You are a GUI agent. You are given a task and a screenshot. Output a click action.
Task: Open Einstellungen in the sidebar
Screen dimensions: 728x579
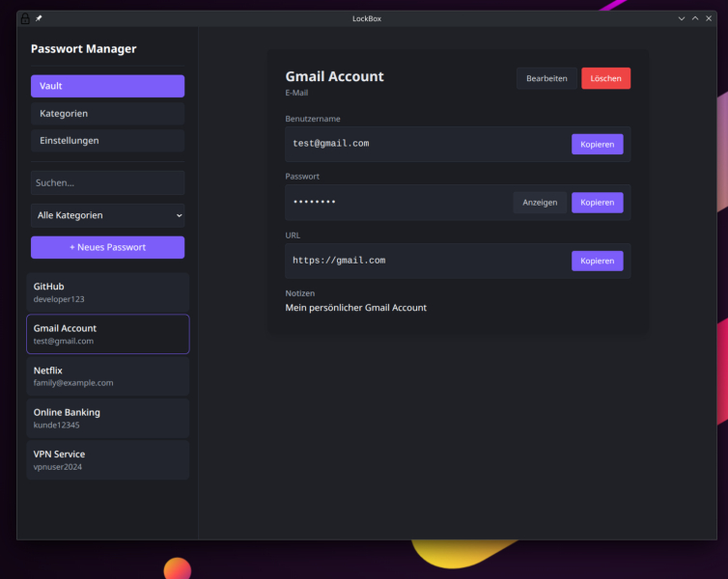coord(107,140)
